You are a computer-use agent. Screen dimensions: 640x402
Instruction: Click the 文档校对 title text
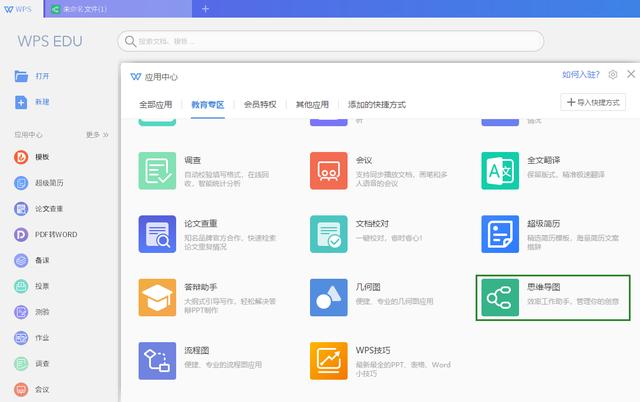pyautogui.click(x=372, y=224)
